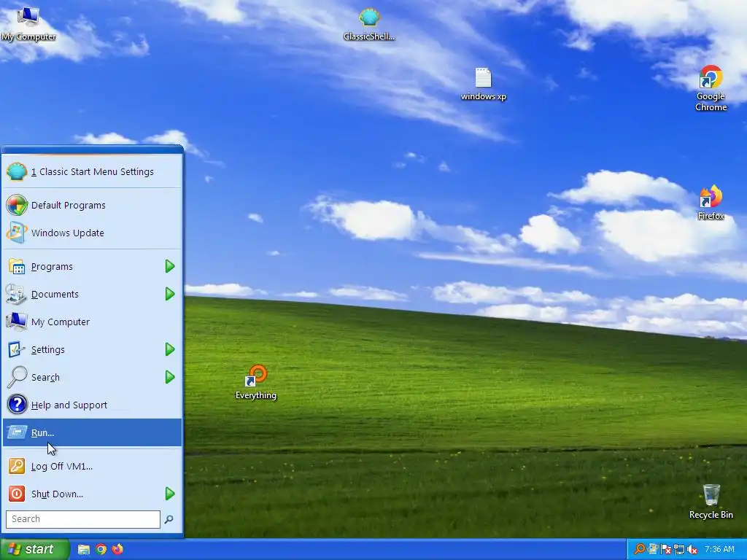The image size is (747, 560).
Task: Open Default Programs from the start menu
Action: click(93, 205)
